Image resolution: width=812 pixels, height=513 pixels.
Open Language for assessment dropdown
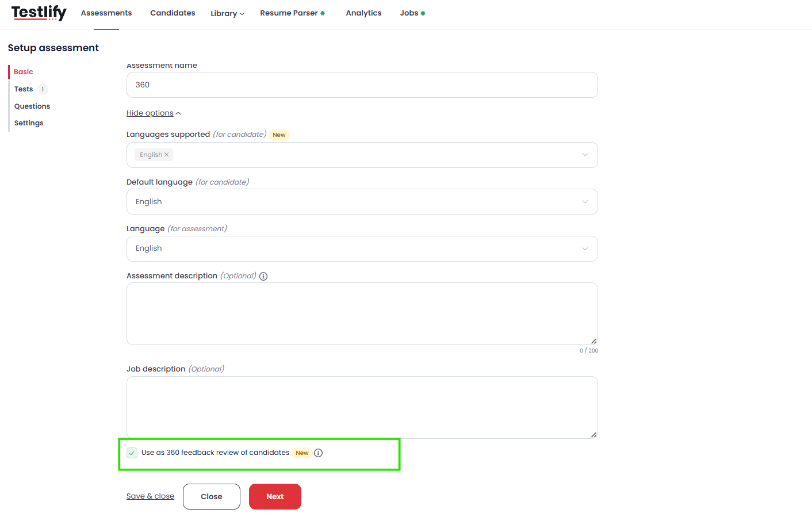pos(362,249)
